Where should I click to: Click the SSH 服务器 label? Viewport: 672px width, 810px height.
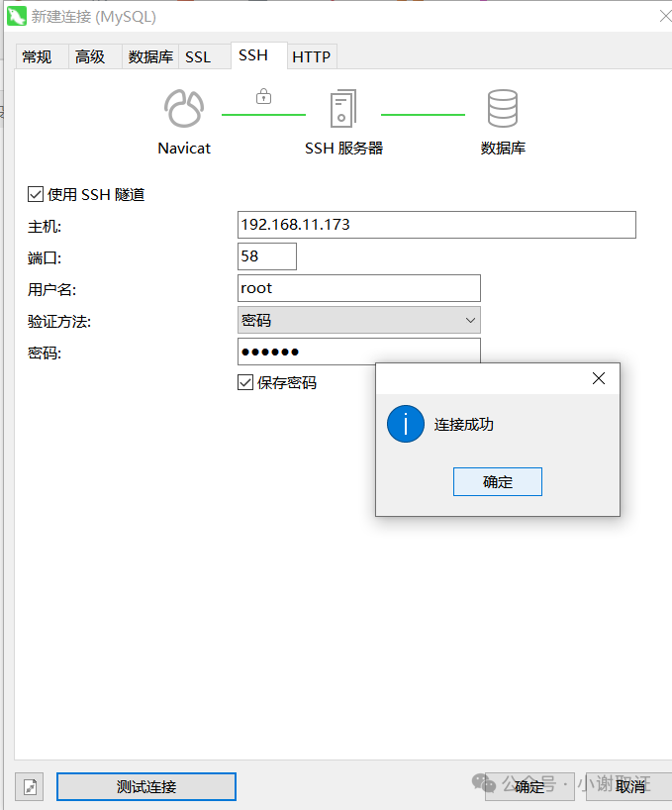[343, 149]
